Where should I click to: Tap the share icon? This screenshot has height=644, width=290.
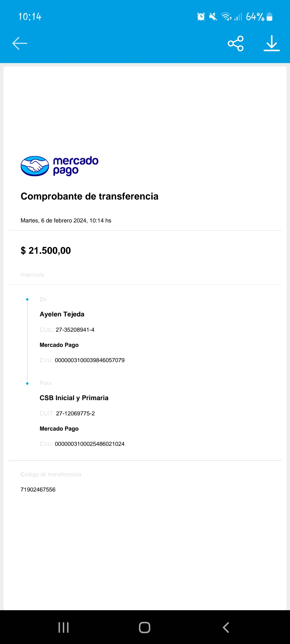coord(235,43)
